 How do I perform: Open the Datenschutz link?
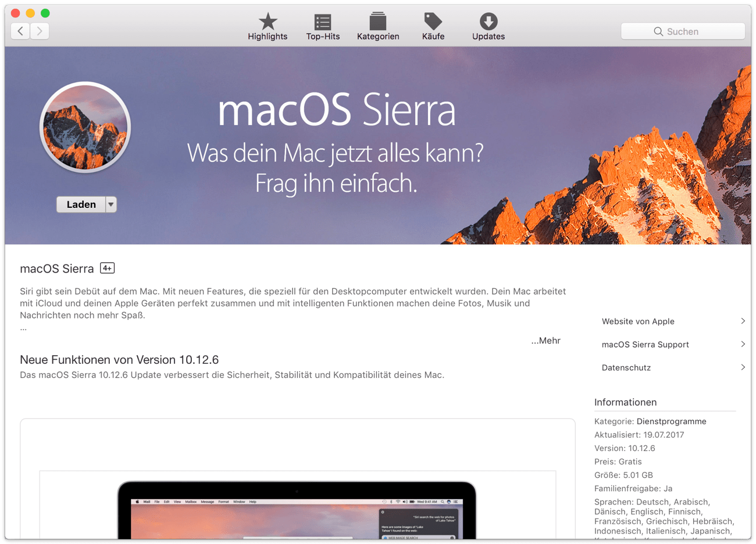[626, 368]
